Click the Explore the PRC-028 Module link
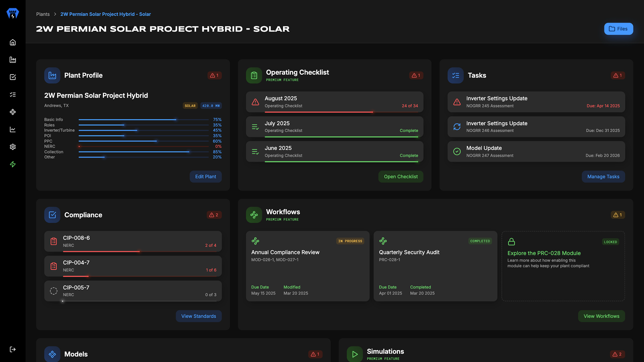 [x=544, y=253]
